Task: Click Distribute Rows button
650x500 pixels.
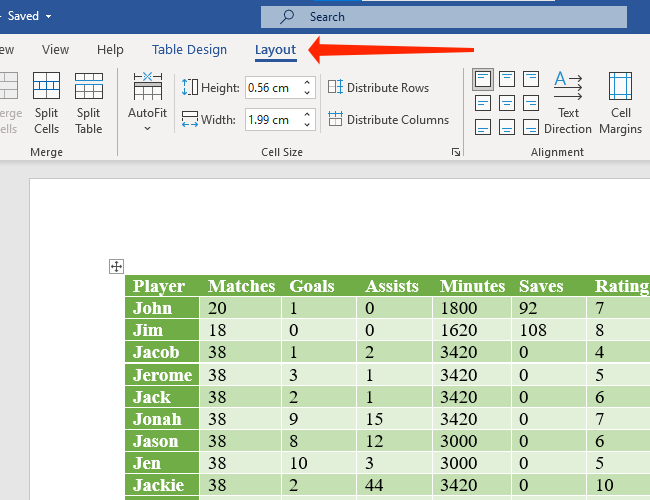Action: point(378,88)
